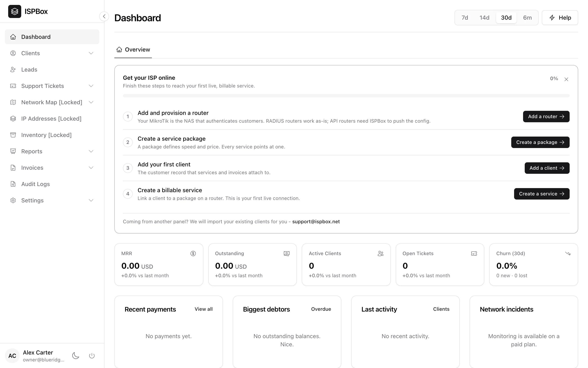Click the Churn trending-down icon

click(568, 254)
